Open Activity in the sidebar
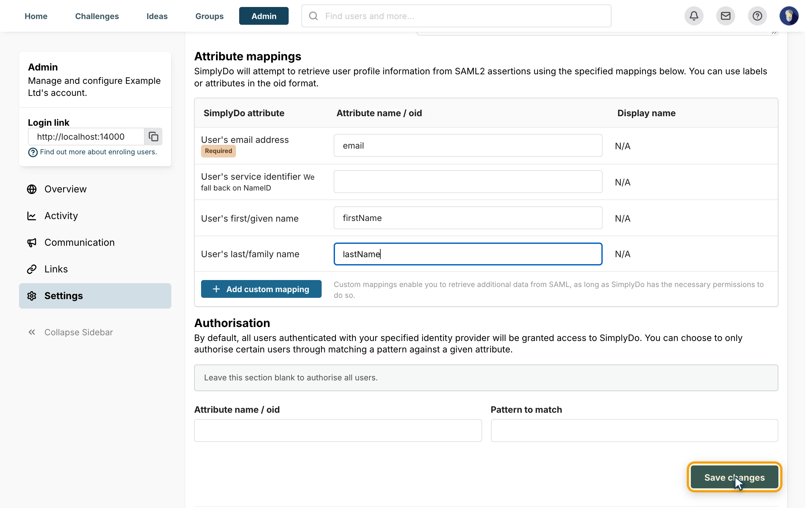The width and height of the screenshot is (812, 508). pos(95,216)
